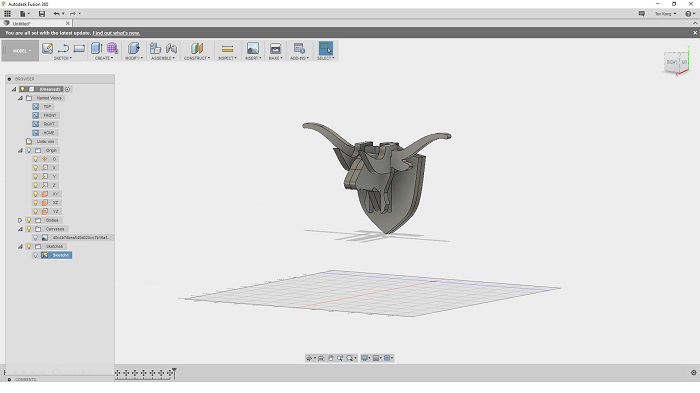Activate the root component radio button

(67, 89)
